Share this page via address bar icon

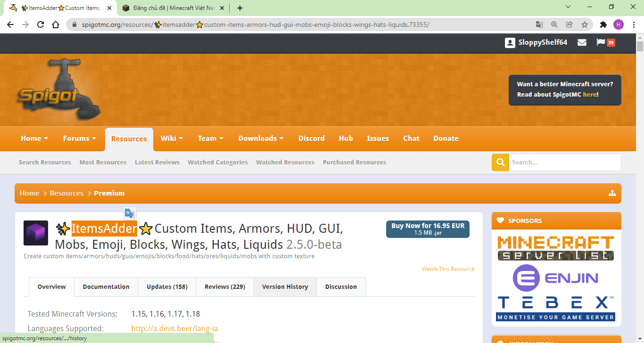[570, 24]
